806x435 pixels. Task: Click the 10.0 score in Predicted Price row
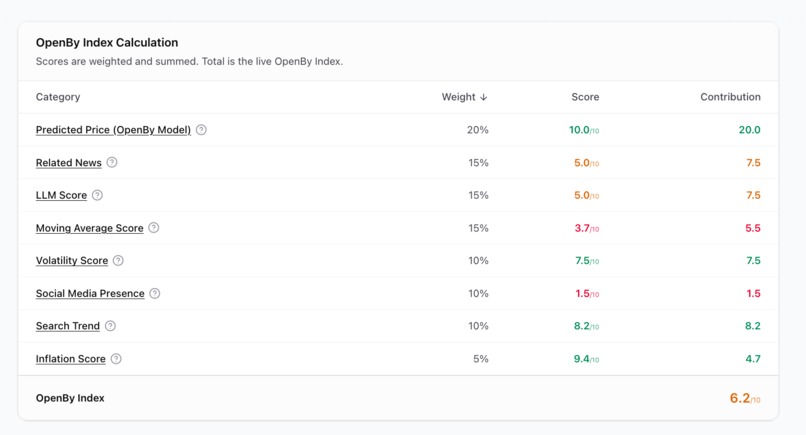coord(584,130)
